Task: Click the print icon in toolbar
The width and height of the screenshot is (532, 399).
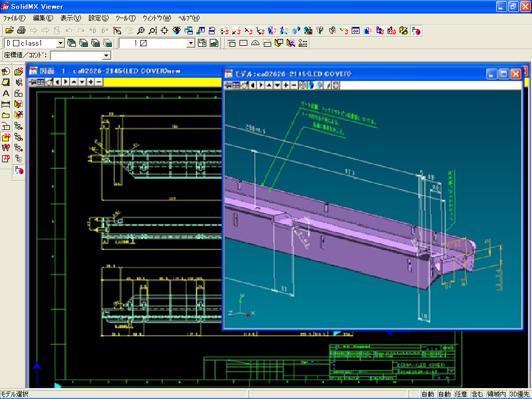Action: [21, 31]
